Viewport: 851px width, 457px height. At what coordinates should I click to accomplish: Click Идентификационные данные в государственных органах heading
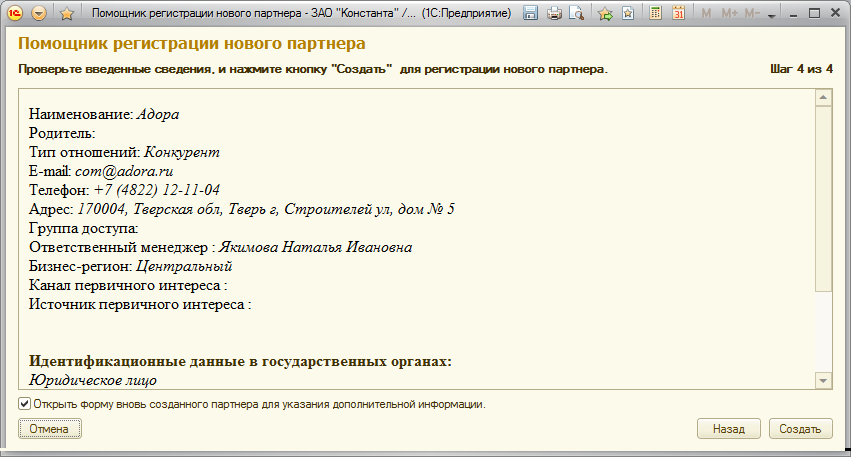click(x=240, y=361)
